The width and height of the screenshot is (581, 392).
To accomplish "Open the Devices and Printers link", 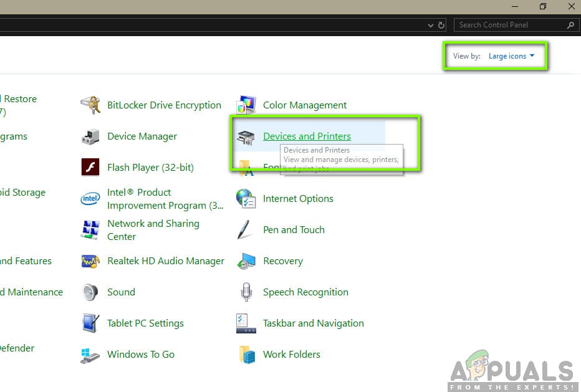I will [x=307, y=136].
